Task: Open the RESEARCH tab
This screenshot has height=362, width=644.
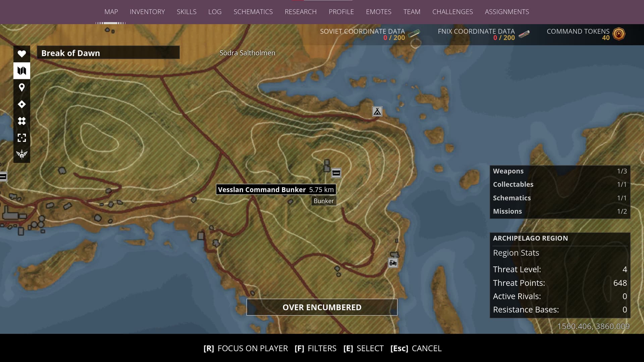Action: (x=301, y=12)
